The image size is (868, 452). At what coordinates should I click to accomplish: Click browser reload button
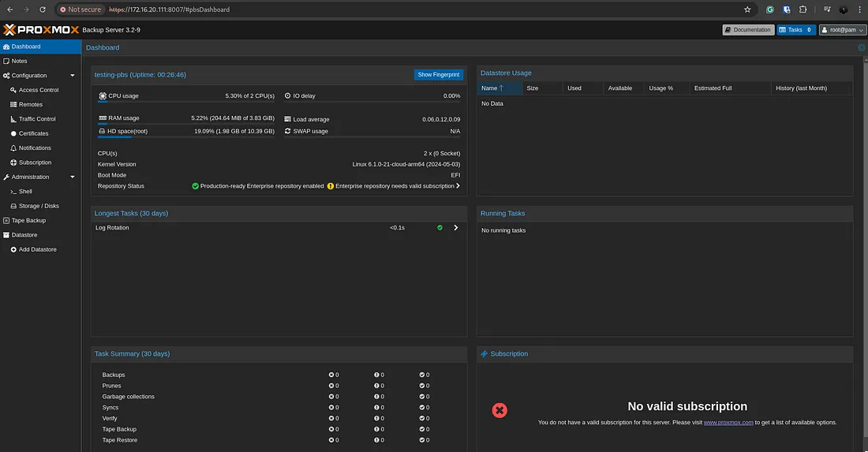click(x=43, y=9)
